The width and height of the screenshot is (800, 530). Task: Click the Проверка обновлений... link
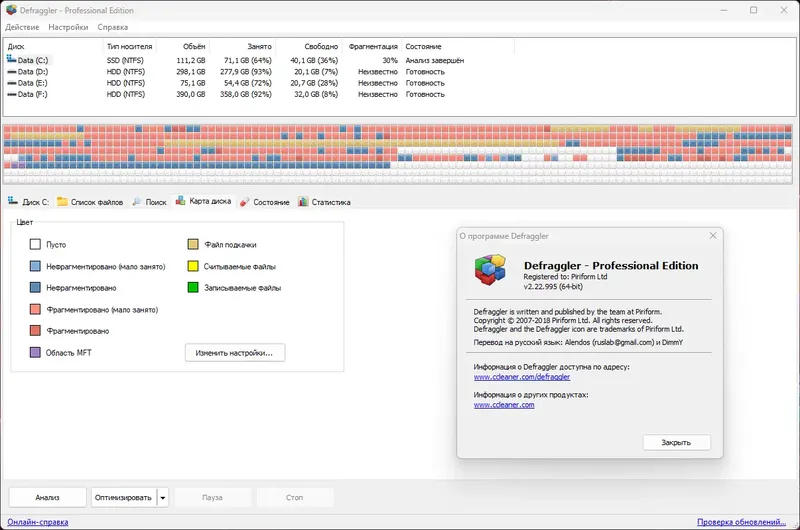pos(741,522)
